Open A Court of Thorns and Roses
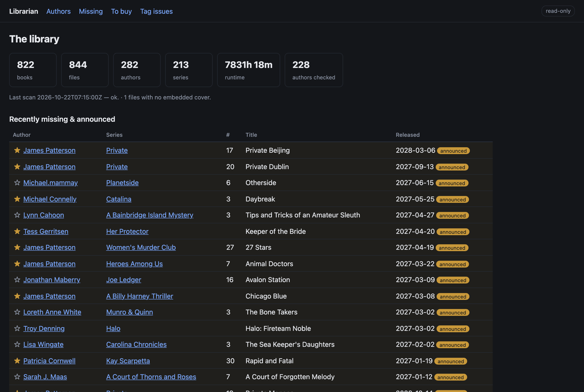Viewport: 584px width, 392px height. [x=151, y=377]
